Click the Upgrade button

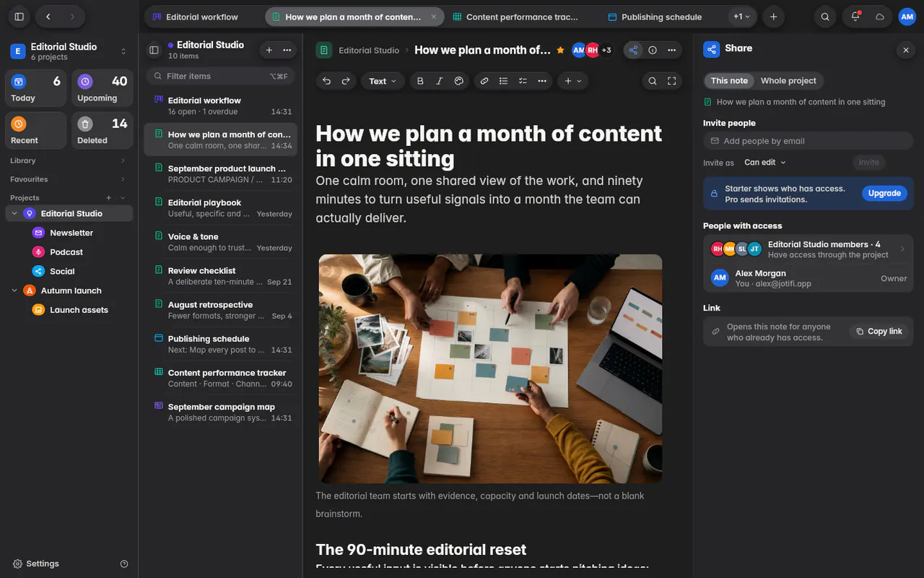coord(884,194)
